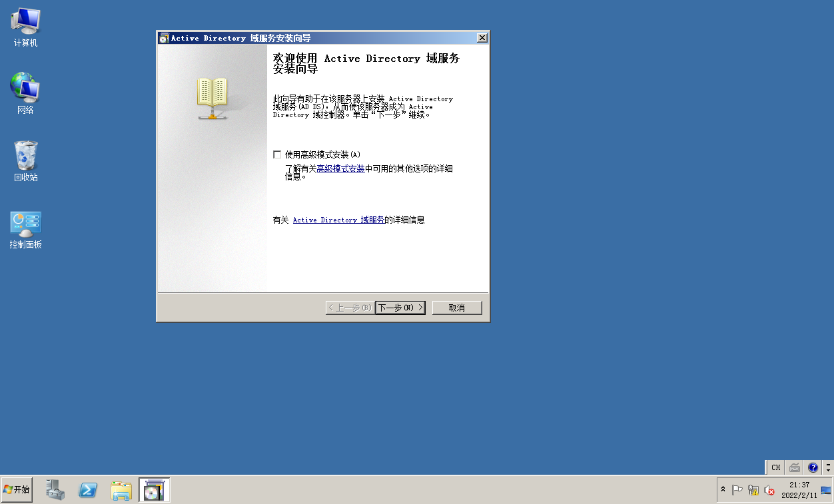Enable 使用高级模式安装 checkbox

click(x=277, y=154)
